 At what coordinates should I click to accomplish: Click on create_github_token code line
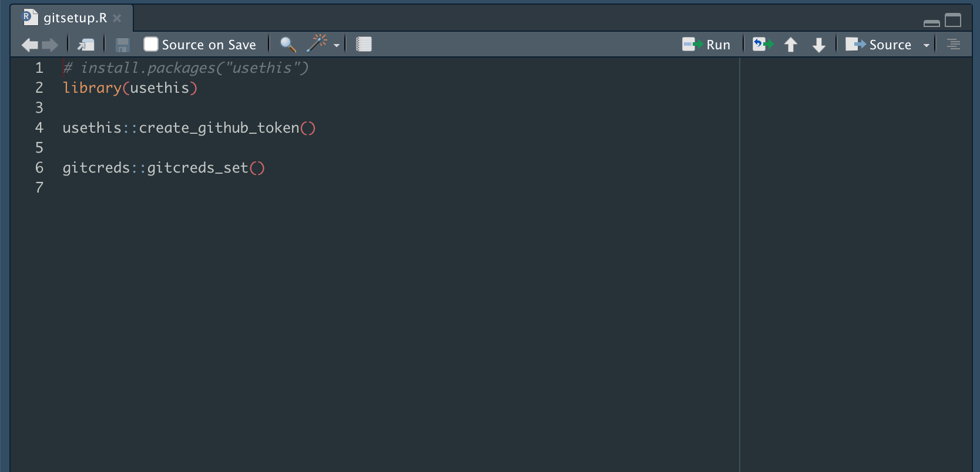[189, 128]
